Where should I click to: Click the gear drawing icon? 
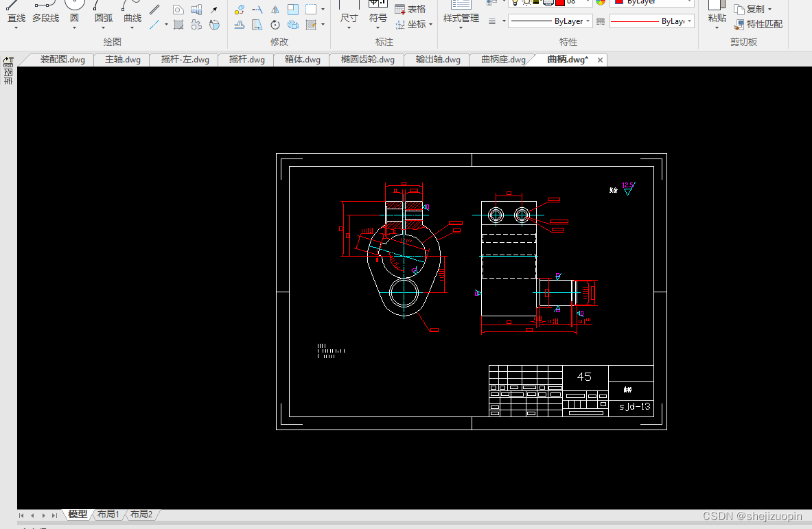196,24
